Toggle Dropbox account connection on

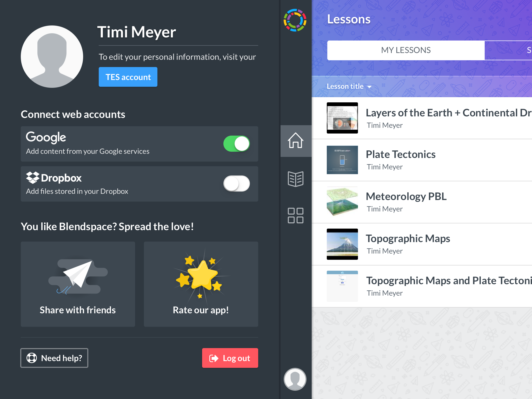[x=236, y=183]
